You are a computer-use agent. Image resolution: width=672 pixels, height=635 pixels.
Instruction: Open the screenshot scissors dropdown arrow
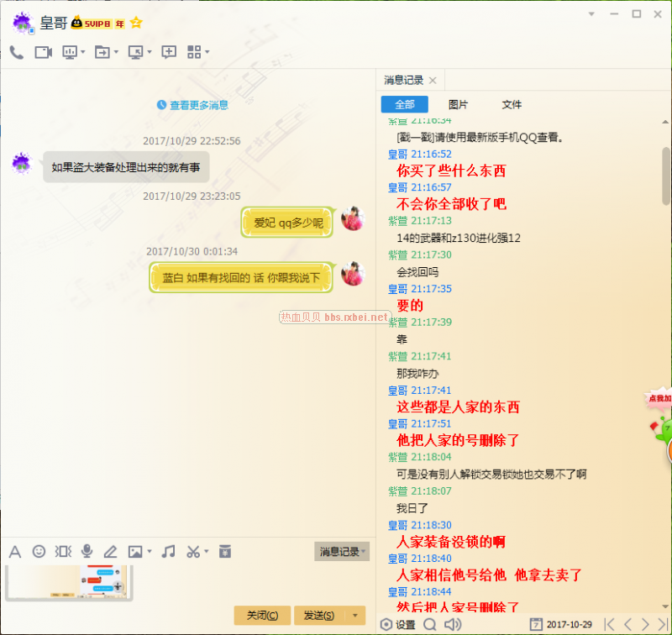point(206,552)
